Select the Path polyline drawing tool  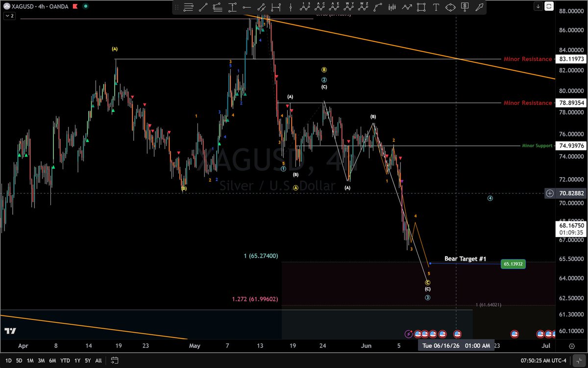tap(377, 7)
